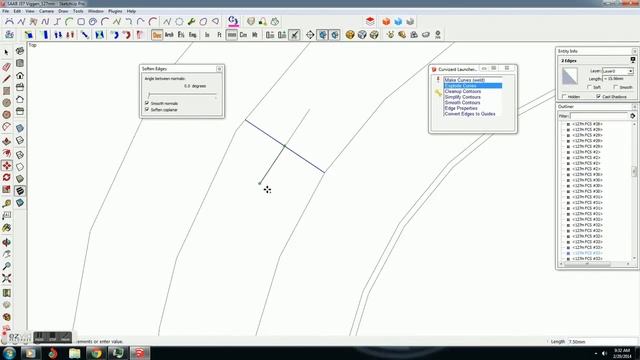Click the Soften Edges angle slider
640x360 pixels.
pos(182,95)
